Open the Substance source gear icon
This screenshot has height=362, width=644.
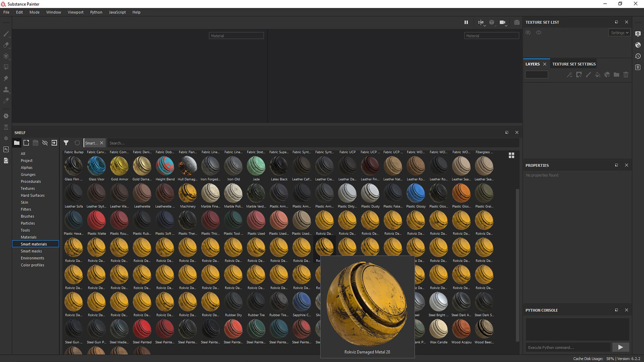6,116
